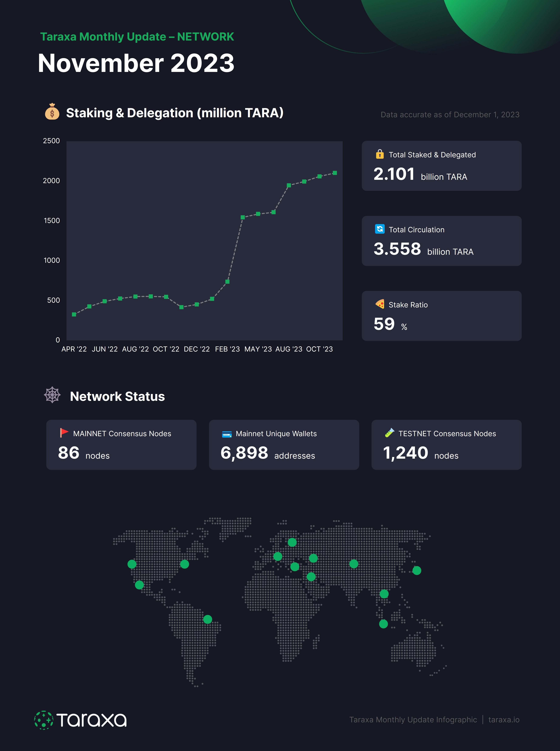Click the spider web icon beside Network Status
Screen dimensions: 560x751
[52, 395]
